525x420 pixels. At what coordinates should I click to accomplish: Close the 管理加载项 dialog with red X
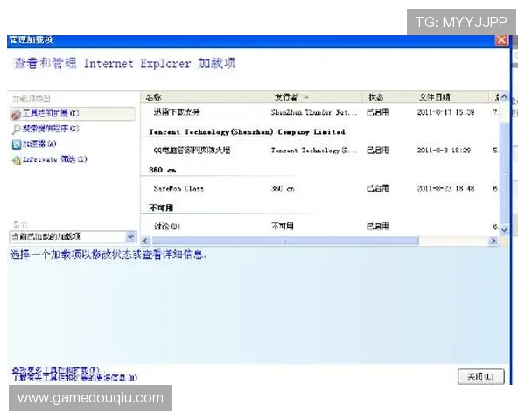click(501, 40)
